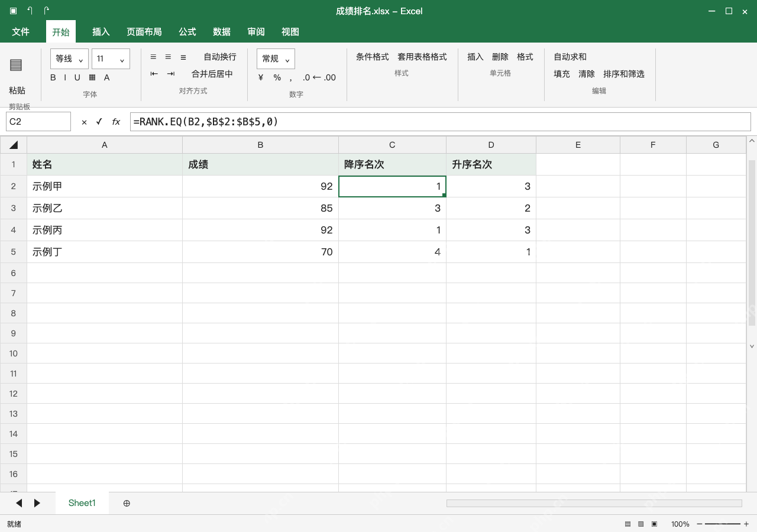
Task: Apply the percent style format
Action: tap(277, 77)
